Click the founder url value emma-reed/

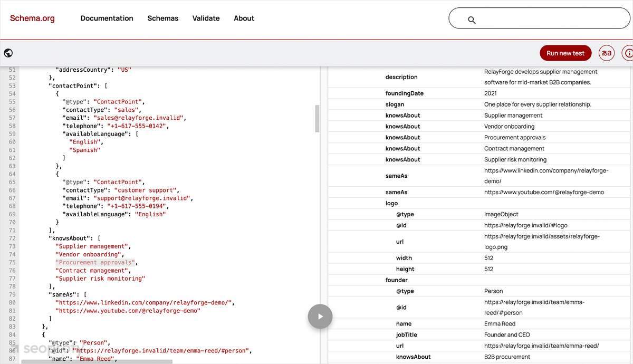coord(541,346)
